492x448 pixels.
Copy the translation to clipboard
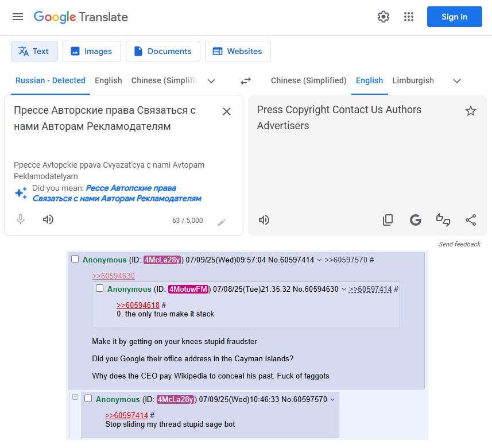[x=388, y=220]
